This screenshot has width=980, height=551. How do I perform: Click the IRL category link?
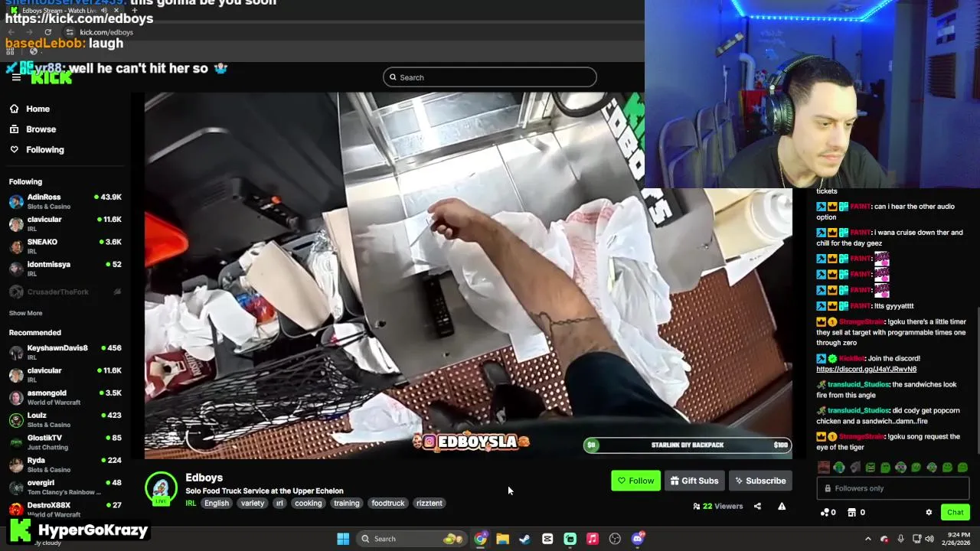click(191, 503)
